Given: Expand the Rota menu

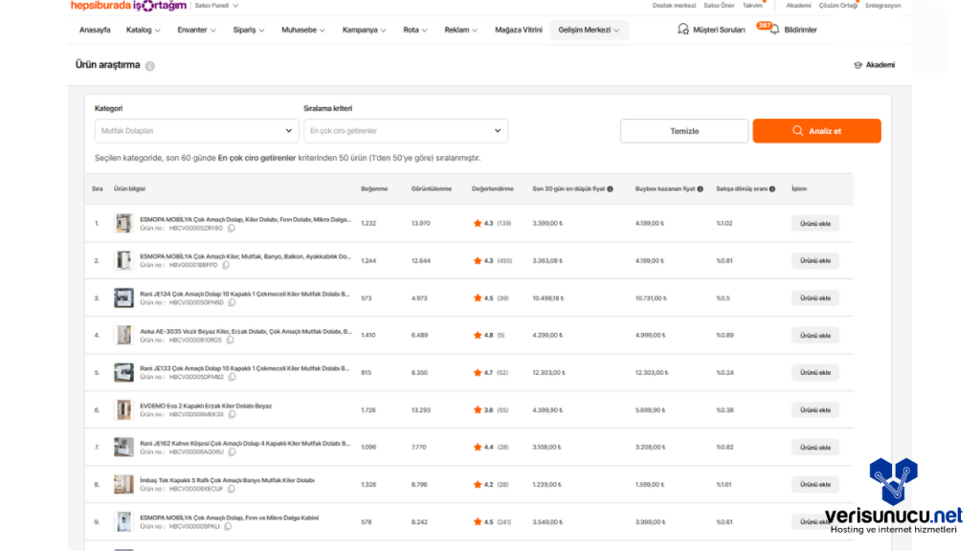Looking at the screenshot, I should coord(415,30).
